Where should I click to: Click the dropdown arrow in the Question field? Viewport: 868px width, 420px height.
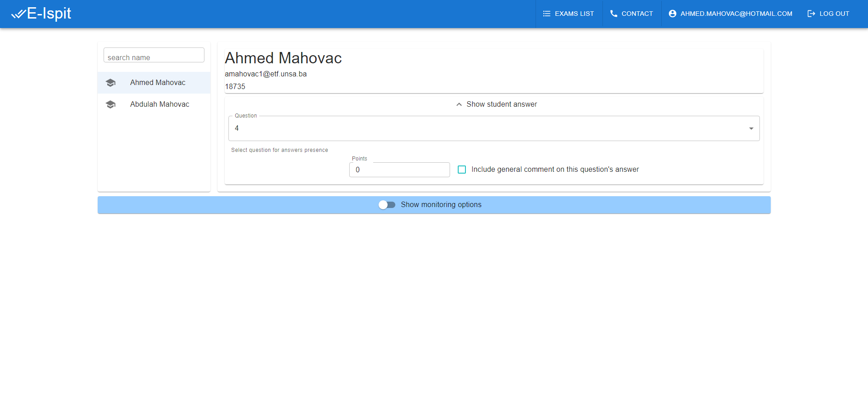(751, 128)
